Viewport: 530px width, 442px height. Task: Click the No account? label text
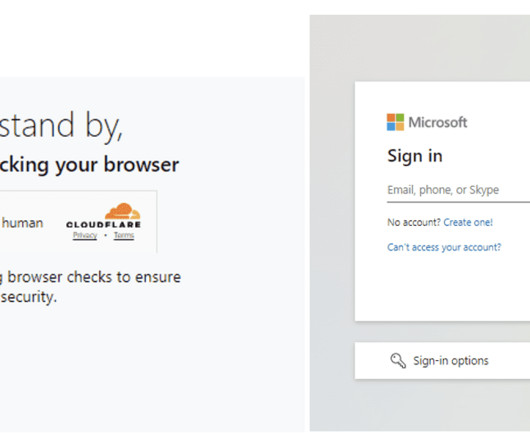click(x=414, y=222)
